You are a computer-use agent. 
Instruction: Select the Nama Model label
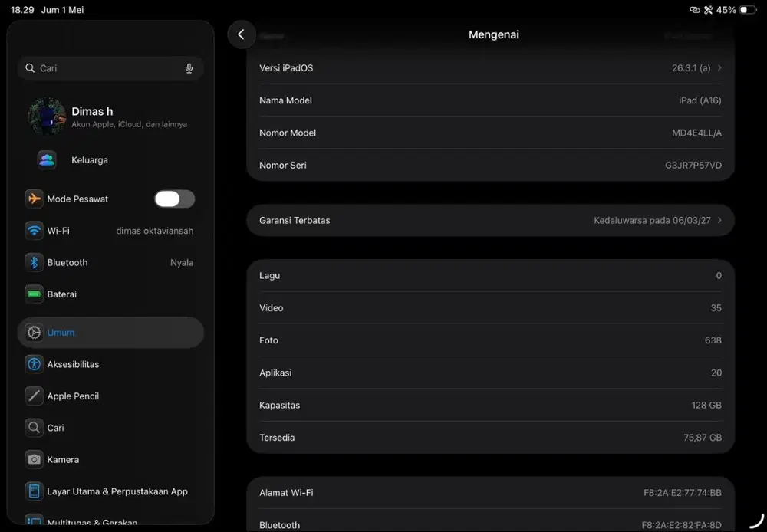tap(285, 100)
